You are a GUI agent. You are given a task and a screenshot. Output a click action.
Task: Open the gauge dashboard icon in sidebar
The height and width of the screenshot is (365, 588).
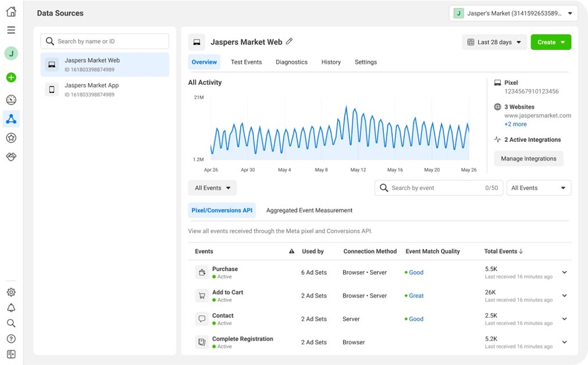[11, 100]
